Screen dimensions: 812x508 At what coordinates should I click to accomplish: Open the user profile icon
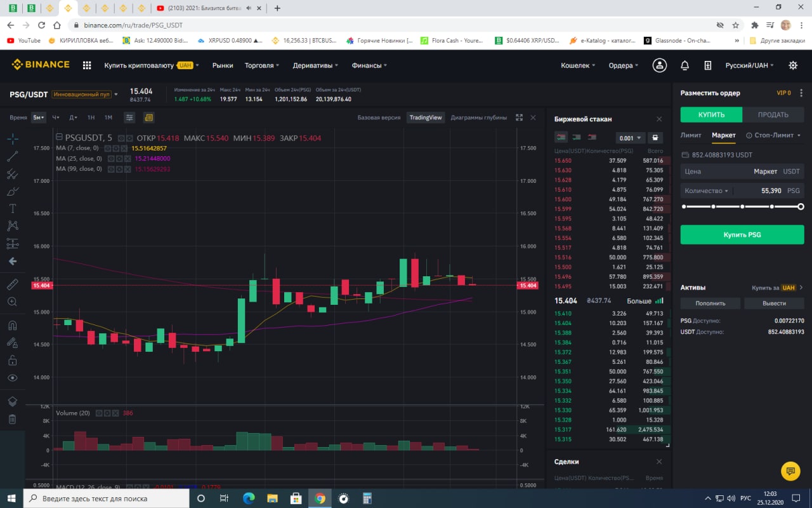[660, 65]
